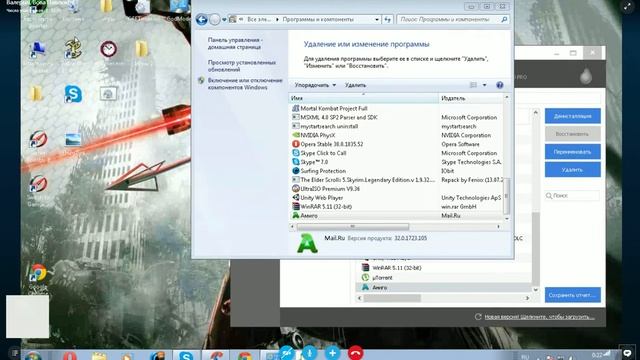Viewport: 640px width, 360px height.
Task: Select µTorrent in the uninstaller list
Action: [382, 278]
